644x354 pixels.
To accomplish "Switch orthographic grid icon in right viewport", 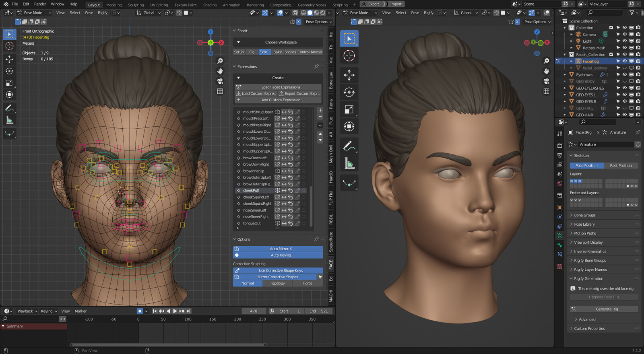I will pyautogui.click(x=546, y=91).
